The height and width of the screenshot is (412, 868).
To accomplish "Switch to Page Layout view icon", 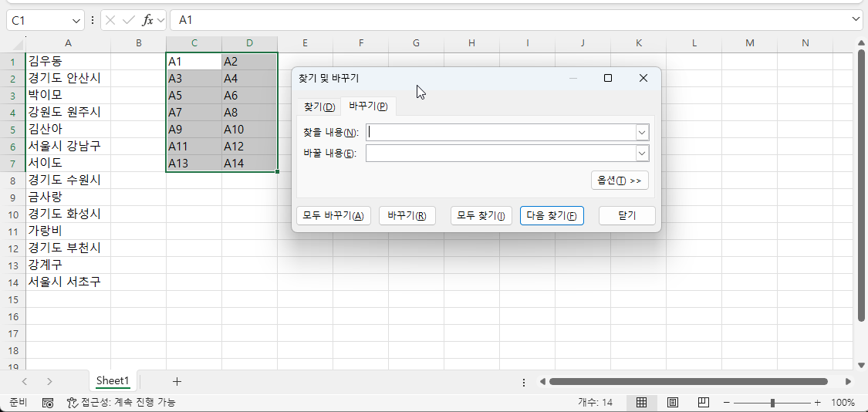I will (x=673, y=403).
